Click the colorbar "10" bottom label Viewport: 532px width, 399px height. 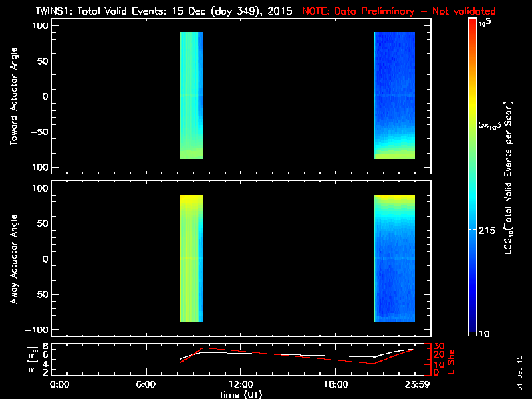click(484, 334)
